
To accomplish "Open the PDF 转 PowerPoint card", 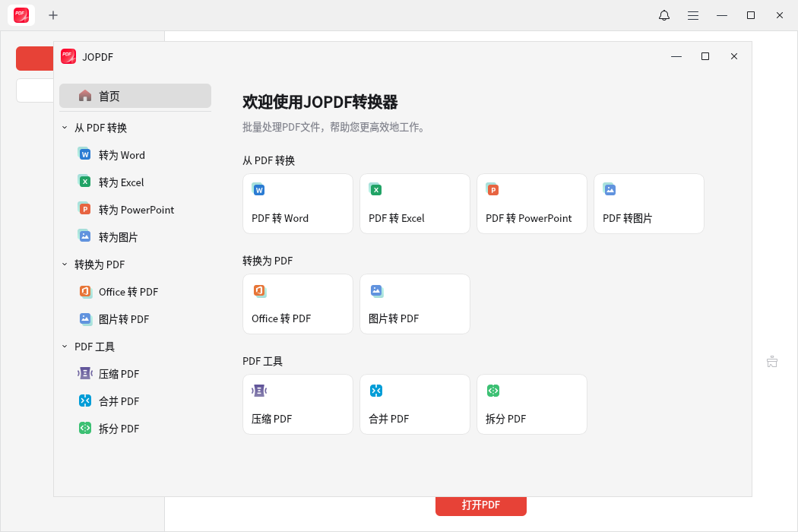I will point(532,204).
